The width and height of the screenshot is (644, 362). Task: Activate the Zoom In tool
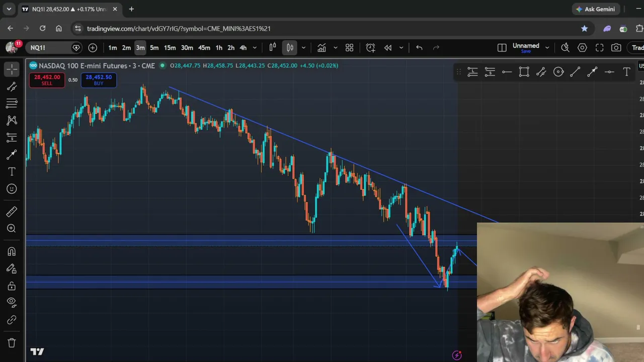tap(12, 229)
